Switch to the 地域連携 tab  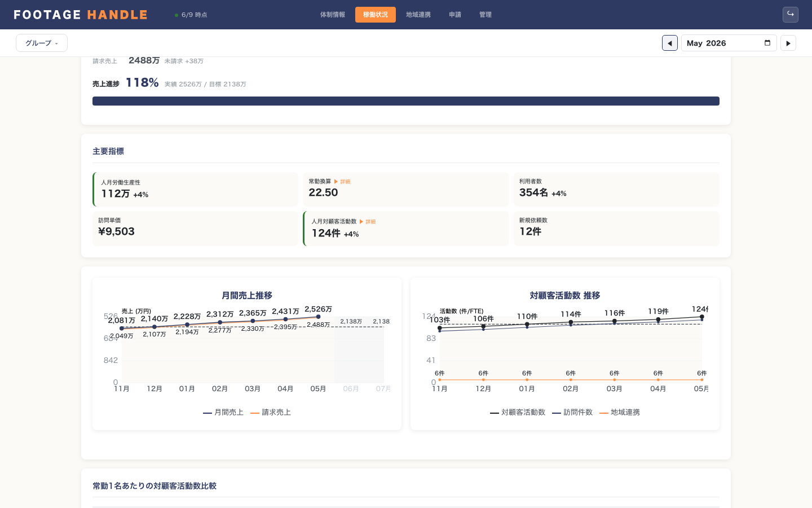pyautogui.click(x=418, y=15)
